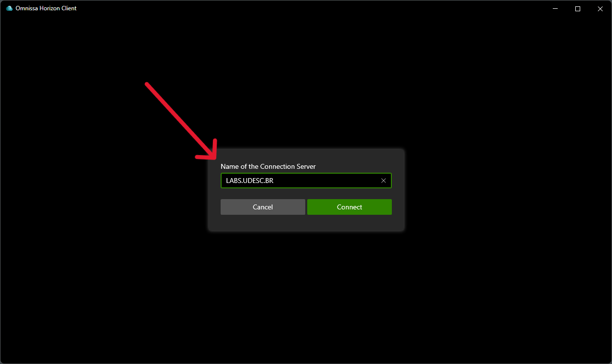
Task: Click the gray dialog panel background
Action: click(x=306, y=223)
